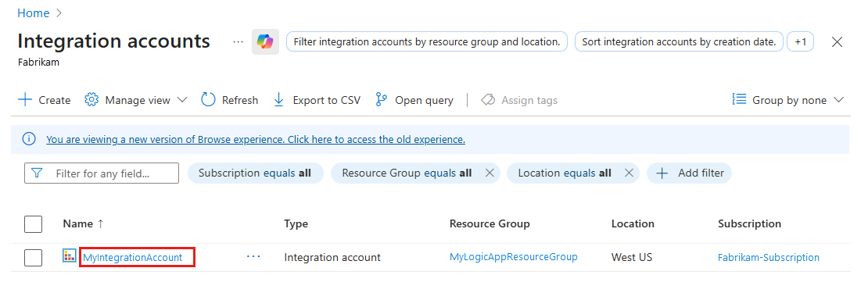Sort by the Subscription column header

pos(750,224)
